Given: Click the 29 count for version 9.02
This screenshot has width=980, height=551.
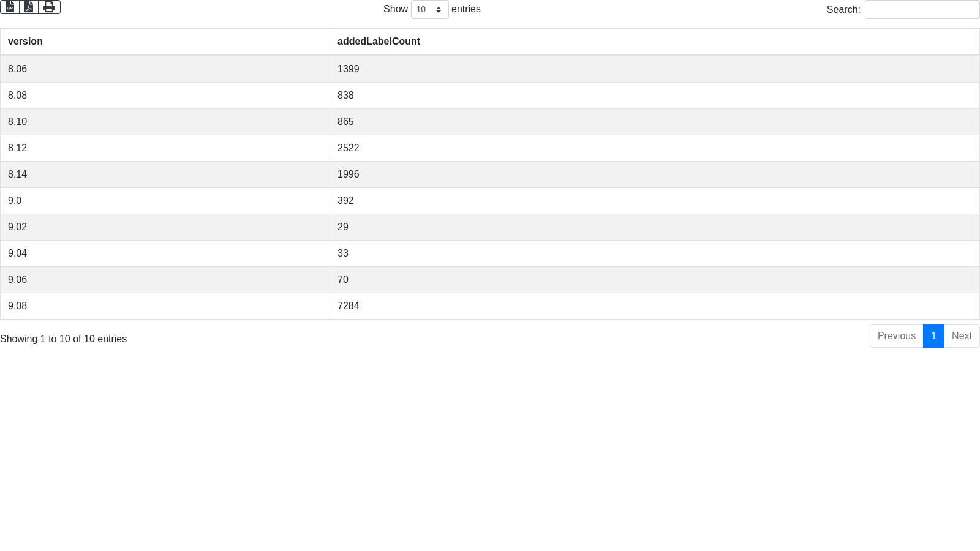Looking at the screenshot, I should click(343, 227).
